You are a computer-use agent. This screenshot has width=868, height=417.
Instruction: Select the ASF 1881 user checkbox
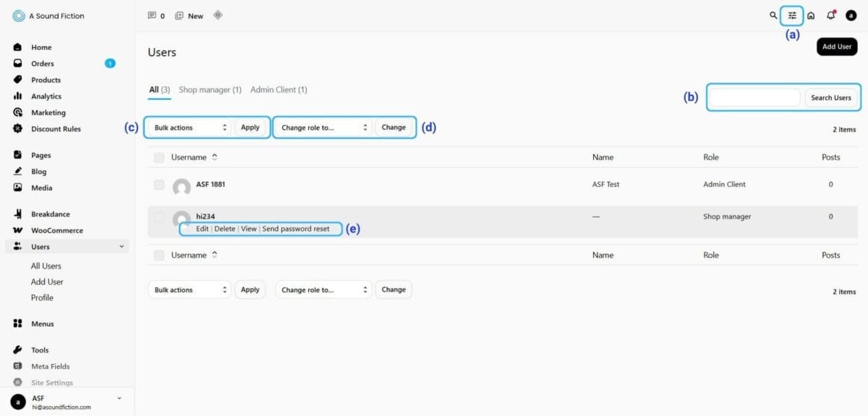pyautogui.click(x=159, y=185)
